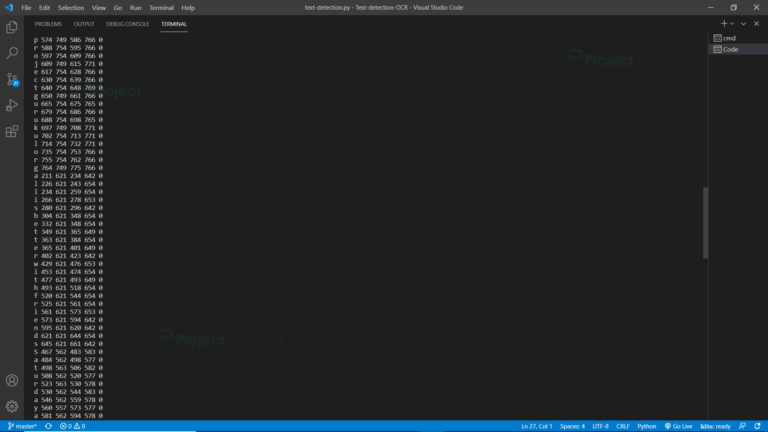Switch to the DEBUG CONSOLE tab
The width and height of the screenshot is (768, 432).
128,23
